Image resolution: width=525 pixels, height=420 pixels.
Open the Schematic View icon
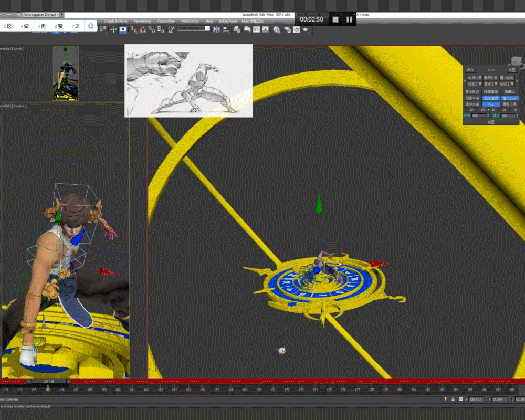pos(266,29)
